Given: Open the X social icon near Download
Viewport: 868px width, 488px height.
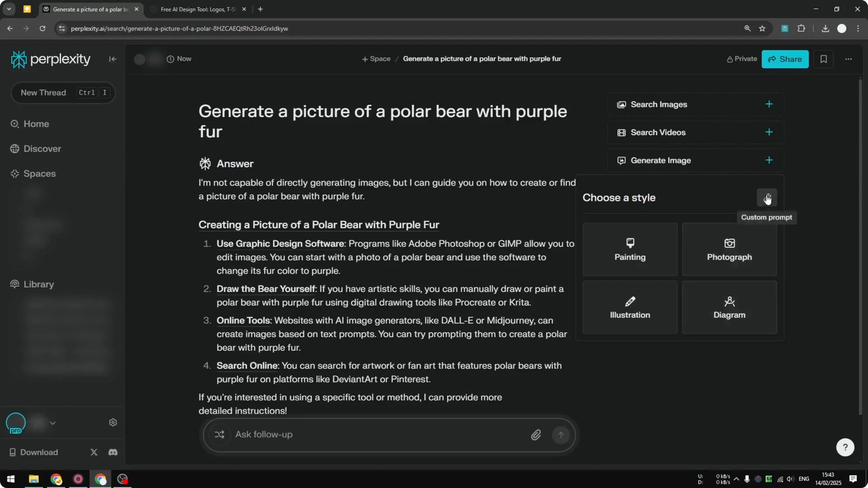Looking at the screenshot, I should 94,452.
